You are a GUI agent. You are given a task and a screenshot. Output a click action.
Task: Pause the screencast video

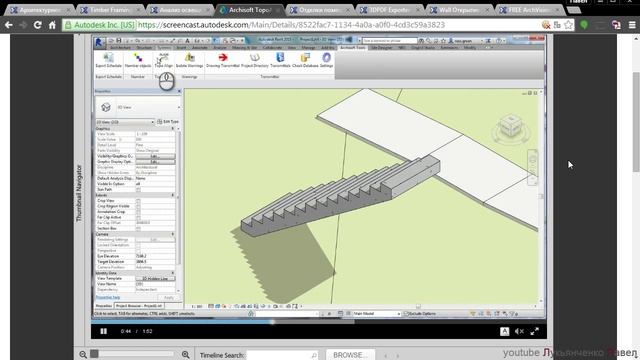pos(104,331)
